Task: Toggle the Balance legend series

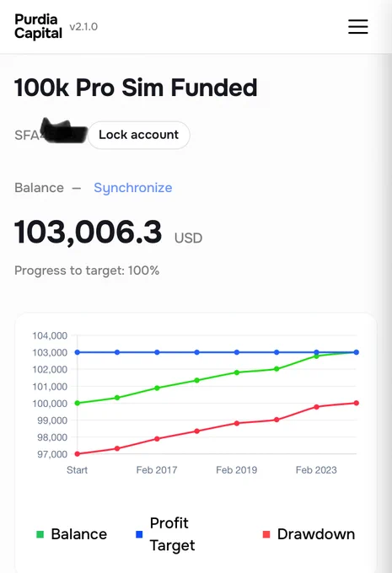Action: [x=72, y=534]
